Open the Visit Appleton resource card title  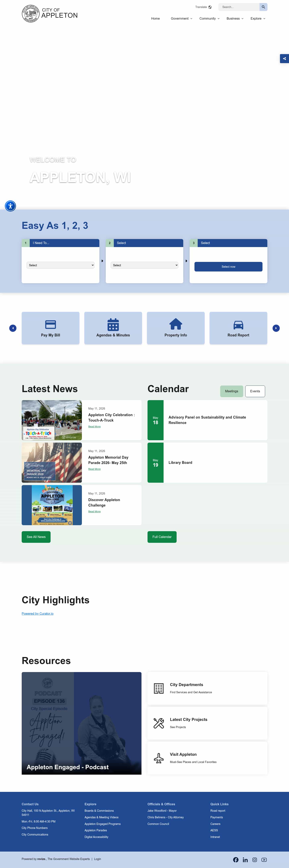(x=183, y=754)
